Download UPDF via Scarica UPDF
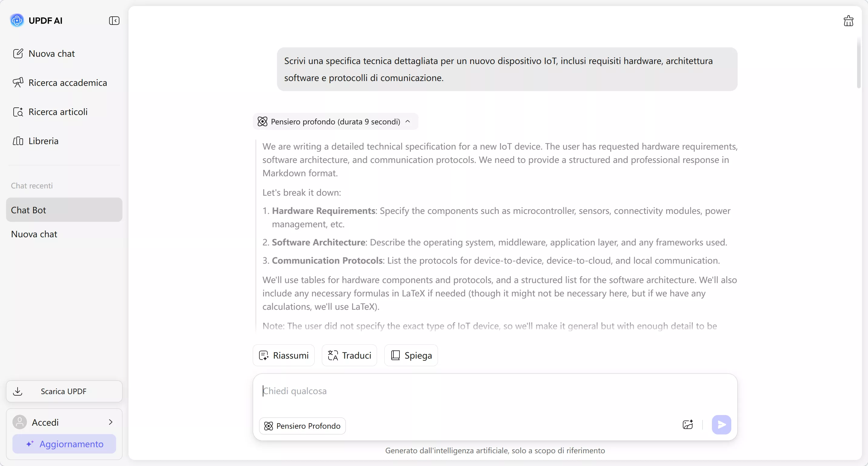Viewport: 868px width, 466px height. click(64, 391)
